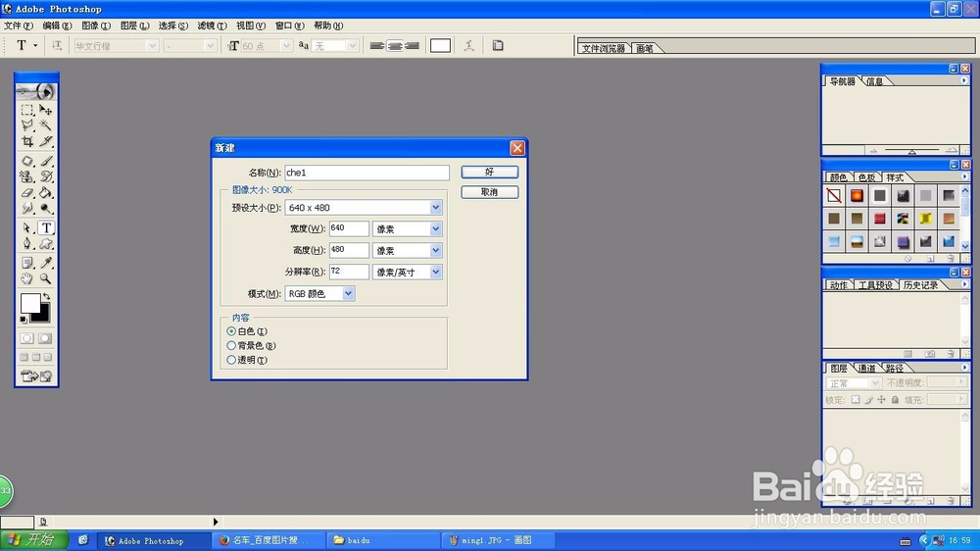This screenshot has height=551, width=980.
Task: Open the height units 像素 dropdown
Action: [x=436, y=250]
